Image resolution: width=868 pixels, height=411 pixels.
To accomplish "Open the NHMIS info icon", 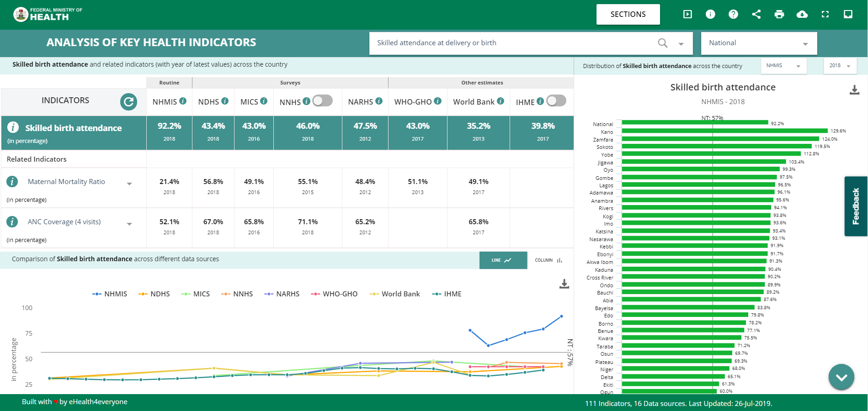I will coord(183,101).
